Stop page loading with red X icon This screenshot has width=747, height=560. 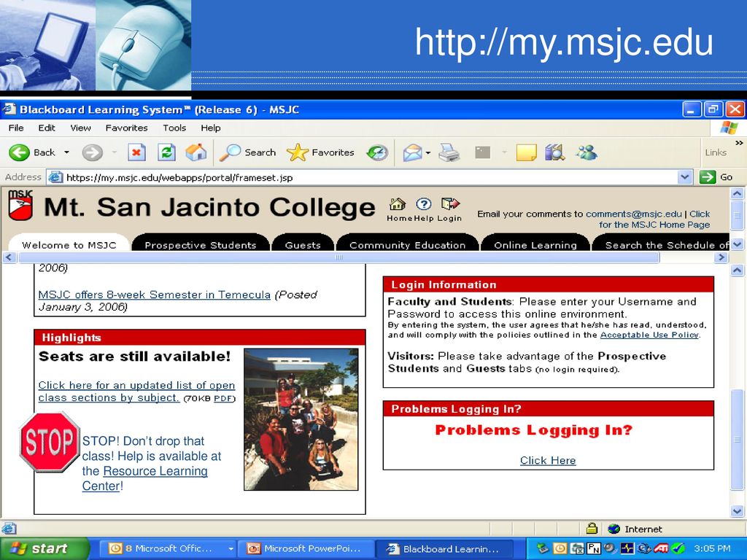[x=136, y=152]
